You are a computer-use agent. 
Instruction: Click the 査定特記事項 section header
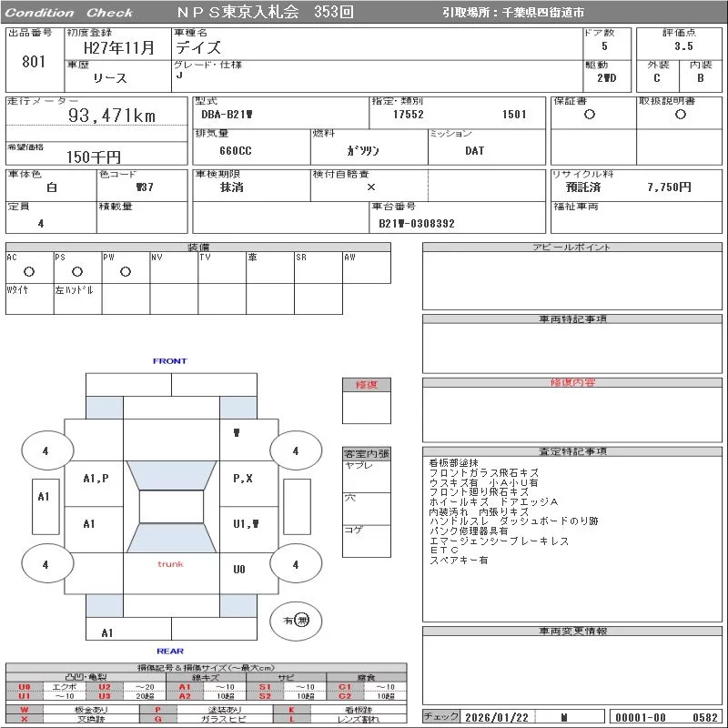click(x=573, y=451)
